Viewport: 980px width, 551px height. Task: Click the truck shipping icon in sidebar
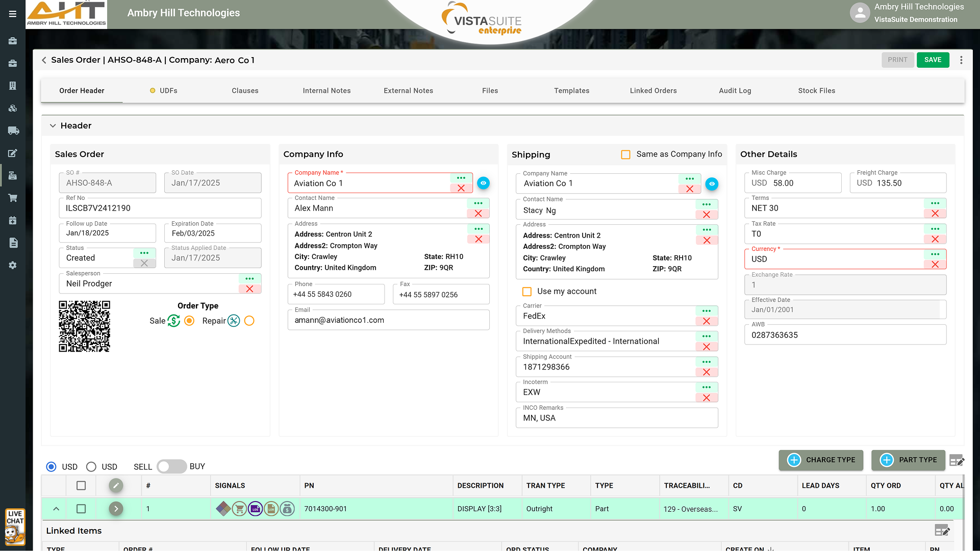coord(13,130)
